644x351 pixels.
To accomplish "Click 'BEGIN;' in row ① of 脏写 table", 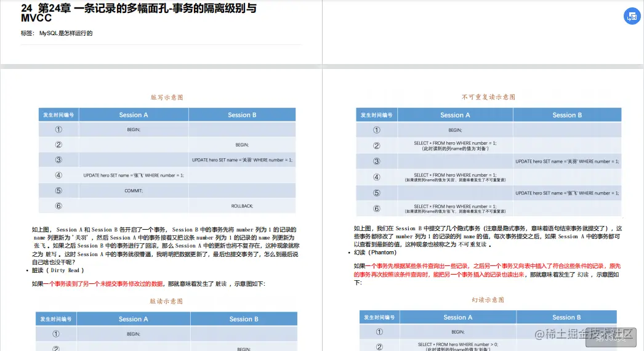I will (x=134, y=129).
